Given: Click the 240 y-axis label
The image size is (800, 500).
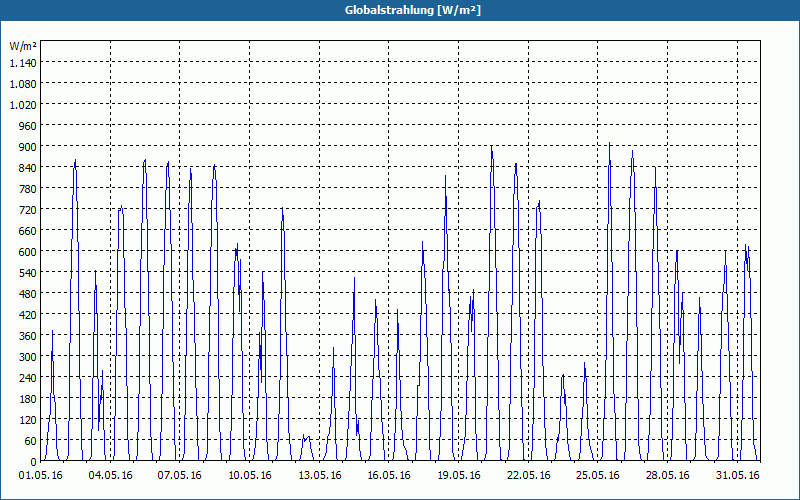Looking at the screenshot, I should coord(28,378).
